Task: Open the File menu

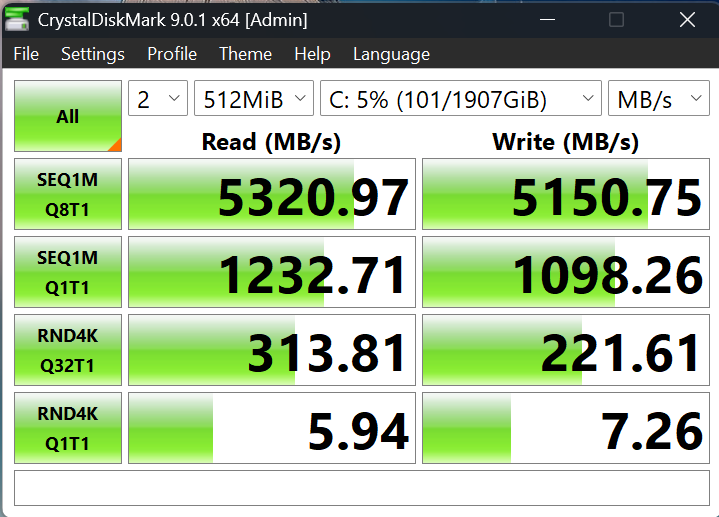Action: [x=26, y=54]
